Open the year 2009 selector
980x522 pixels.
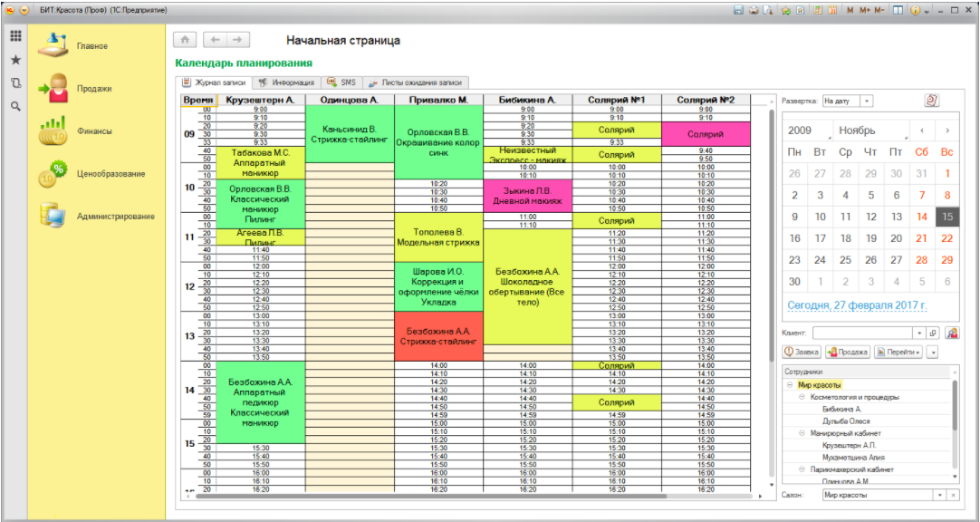click(x=809, y=130)
